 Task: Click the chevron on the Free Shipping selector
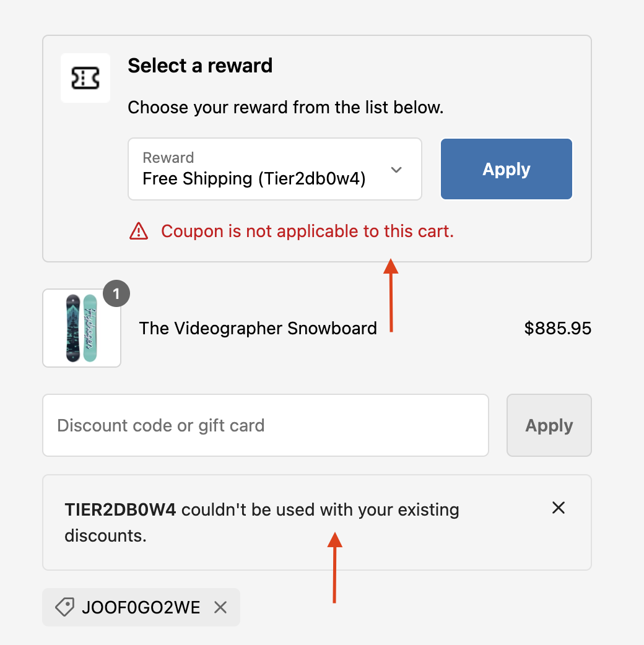396,168
